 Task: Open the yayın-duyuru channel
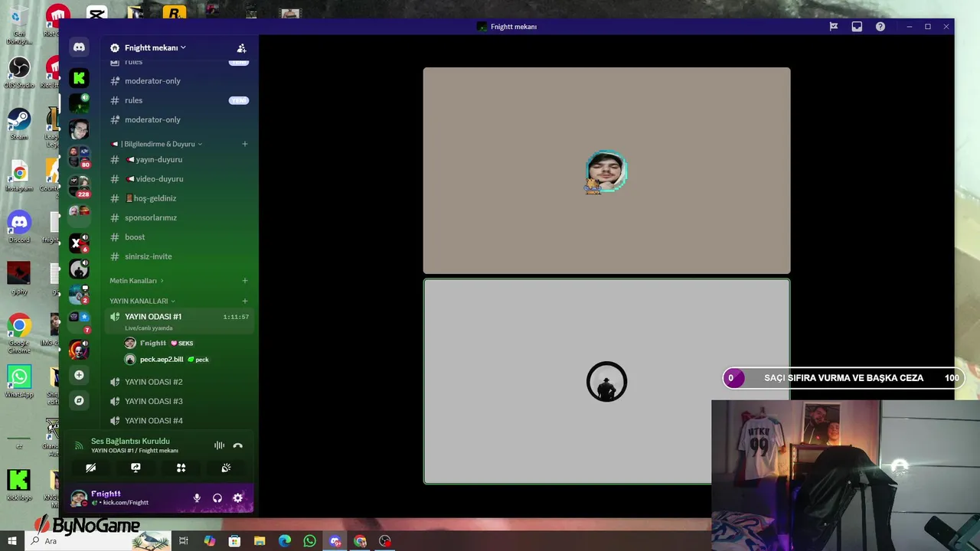179,159
